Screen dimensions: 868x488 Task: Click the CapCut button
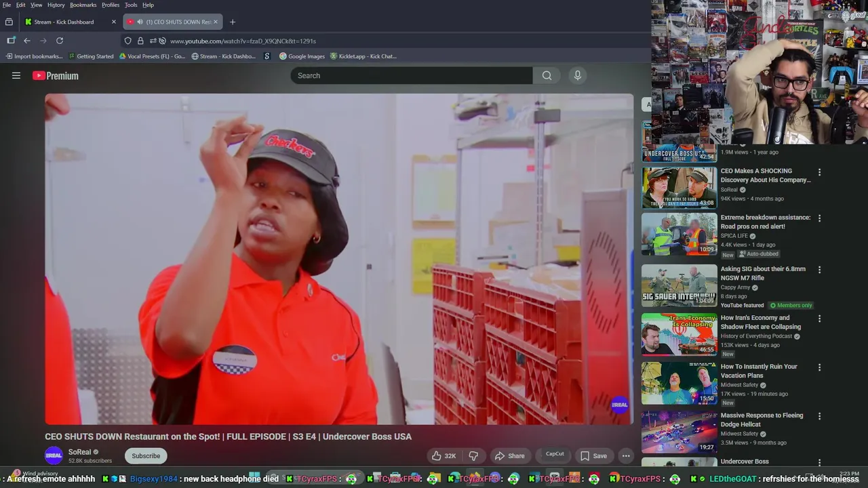(x=555, y=455)
